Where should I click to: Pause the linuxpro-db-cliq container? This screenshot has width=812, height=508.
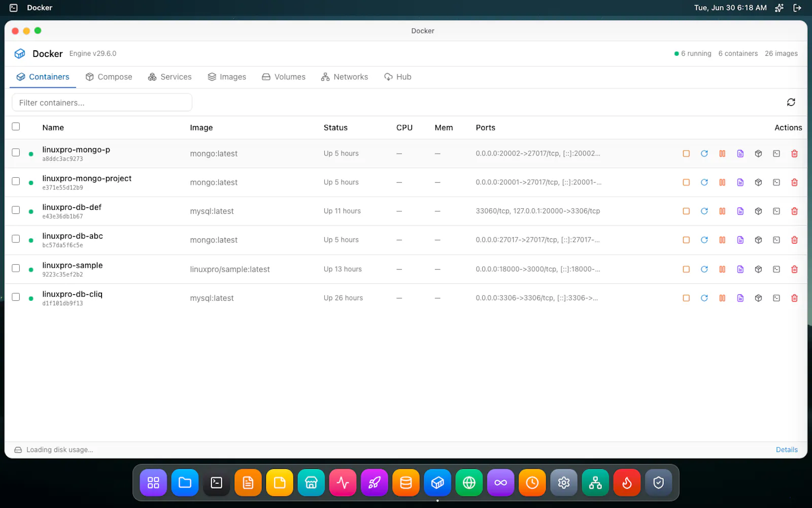tap(722, 298)
